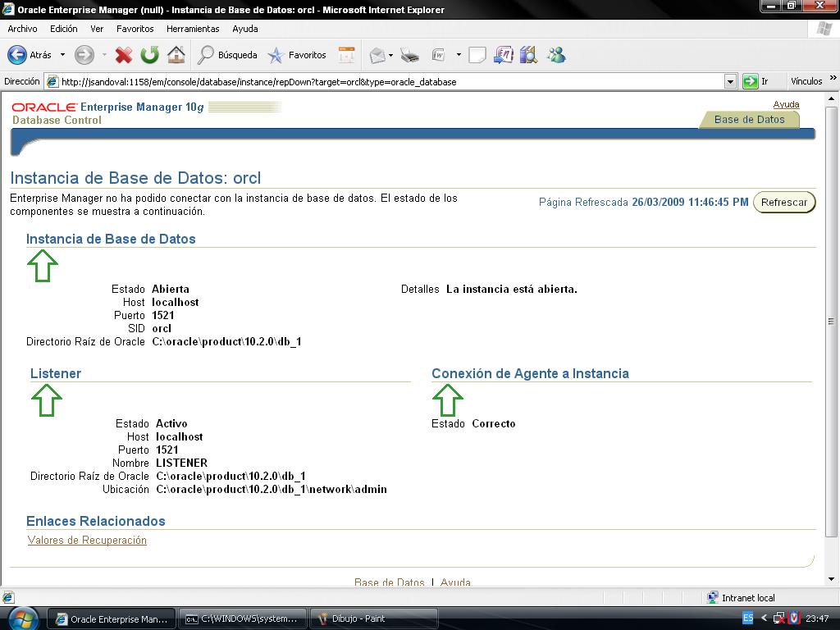
Task: Open the Research books toolbar icon
Action: (x=528, y=55)
